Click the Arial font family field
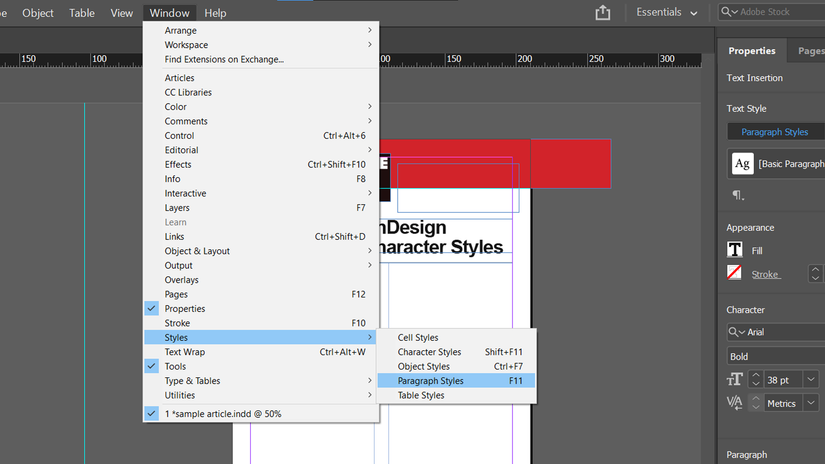Viewport: 825px width, 464px height. pyautogui.click(x=776, y=332)
